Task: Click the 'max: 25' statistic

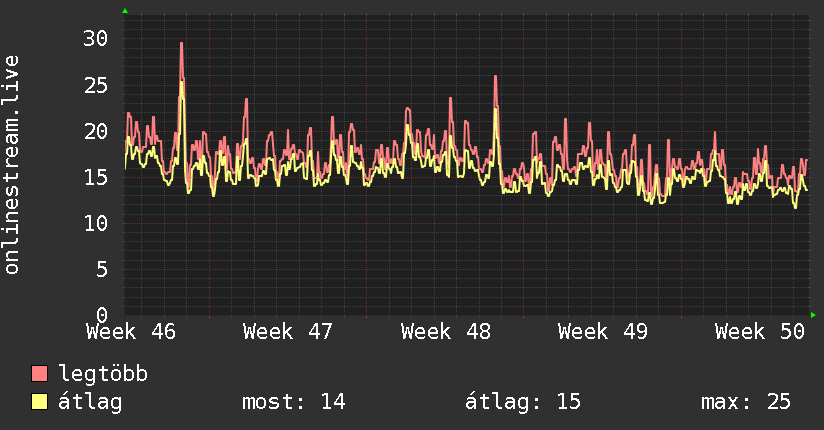Action: 746,402
